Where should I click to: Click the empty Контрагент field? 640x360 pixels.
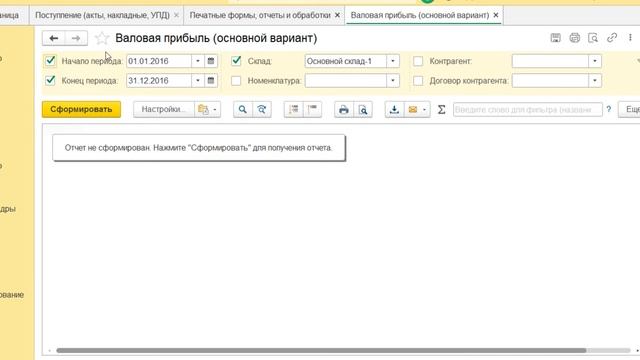pyautogui.click(x=550, y=61)
